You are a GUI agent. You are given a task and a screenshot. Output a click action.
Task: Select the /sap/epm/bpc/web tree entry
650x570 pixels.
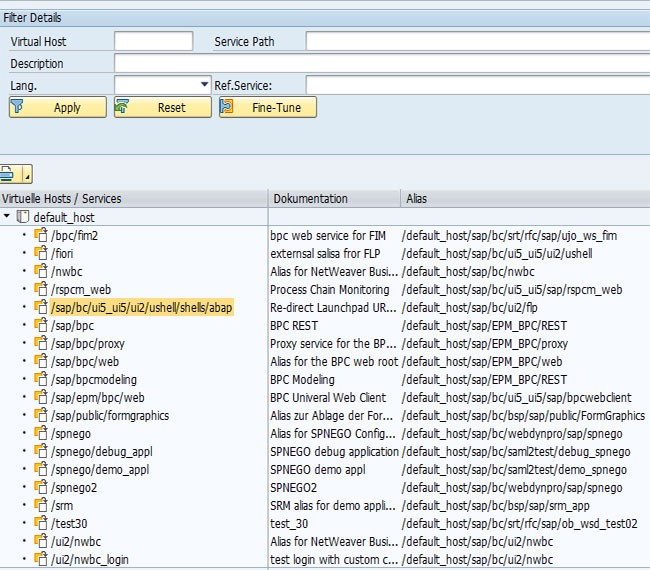(98, 398)
